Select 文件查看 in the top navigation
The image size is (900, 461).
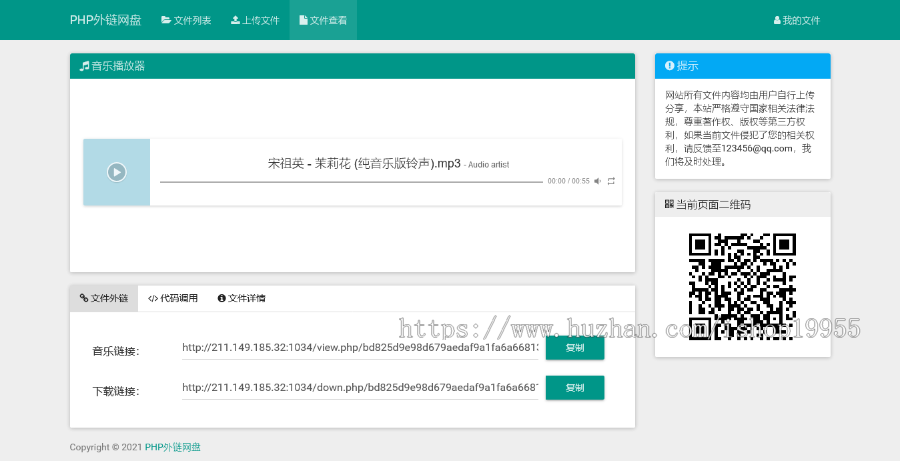click(323, 20)
